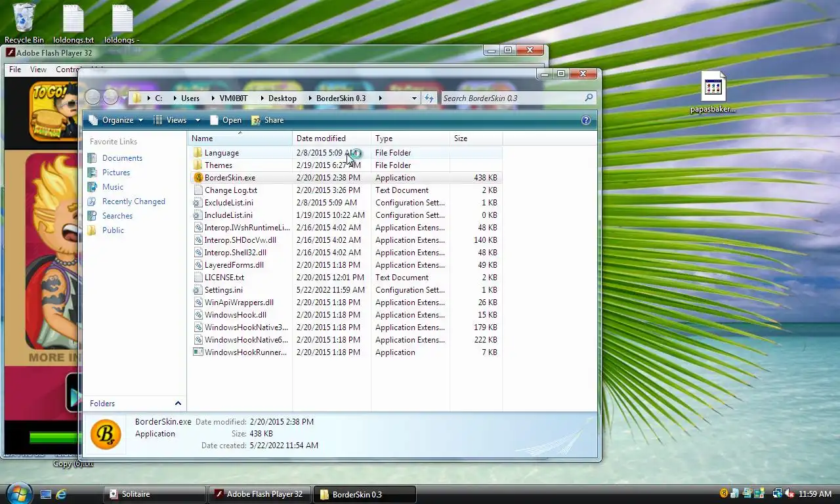Open the Documents favorite link

point(122,158)
